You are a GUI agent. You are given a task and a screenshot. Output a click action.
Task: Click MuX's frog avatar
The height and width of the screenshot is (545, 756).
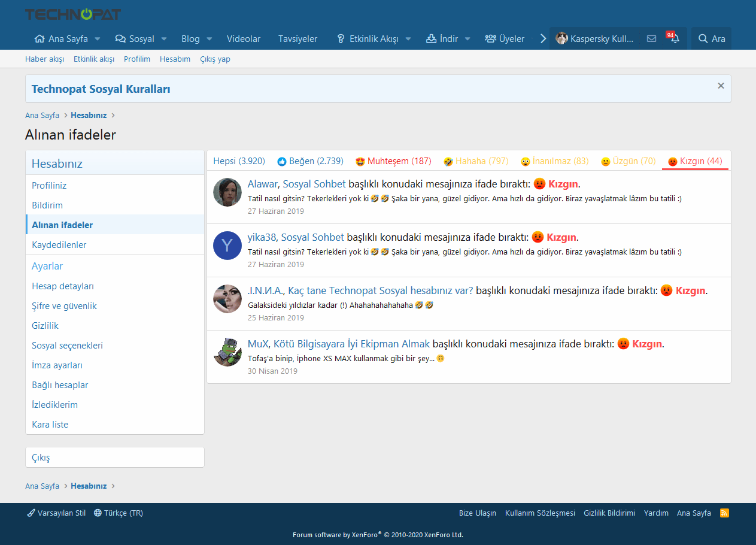click(227, 352)
